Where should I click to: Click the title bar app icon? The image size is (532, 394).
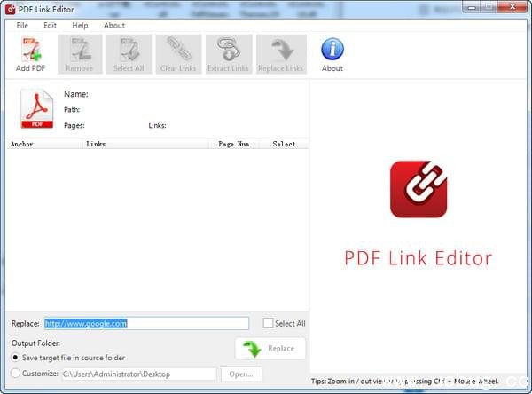[x=11, y=9]
